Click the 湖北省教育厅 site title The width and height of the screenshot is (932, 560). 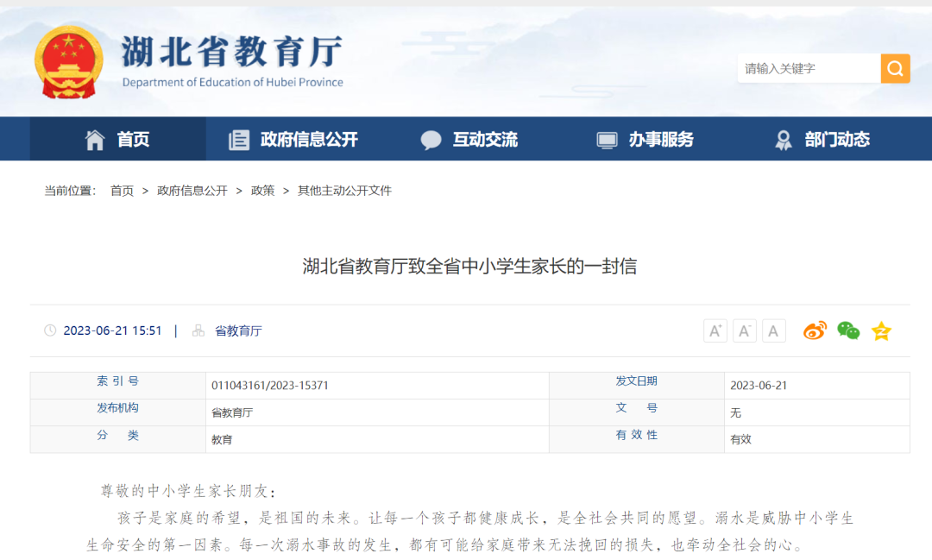[x=232, y=53]
